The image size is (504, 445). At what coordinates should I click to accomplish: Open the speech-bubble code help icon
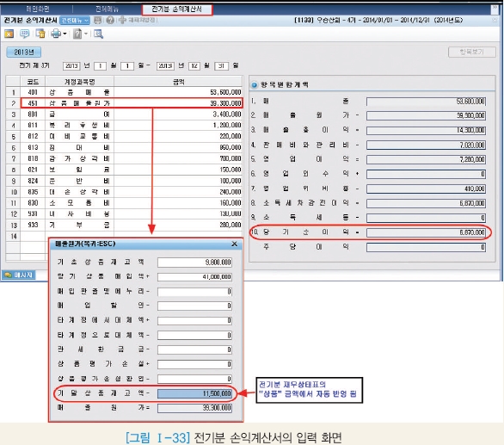tap(25, 34)
